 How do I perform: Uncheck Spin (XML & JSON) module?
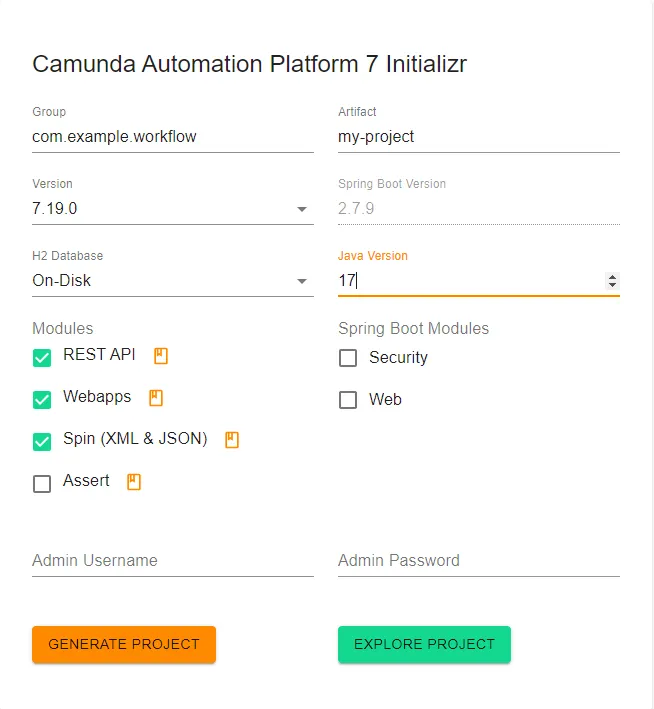42,442
